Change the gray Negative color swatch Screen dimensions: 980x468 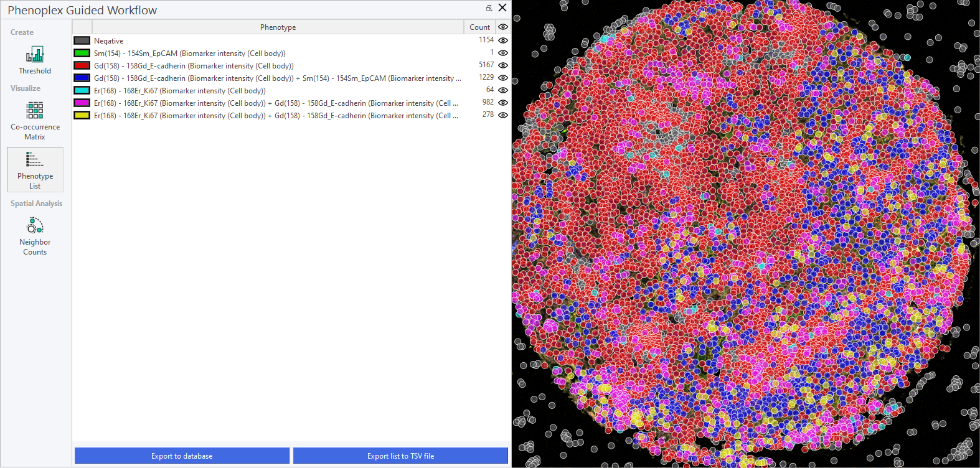point(82,40)
